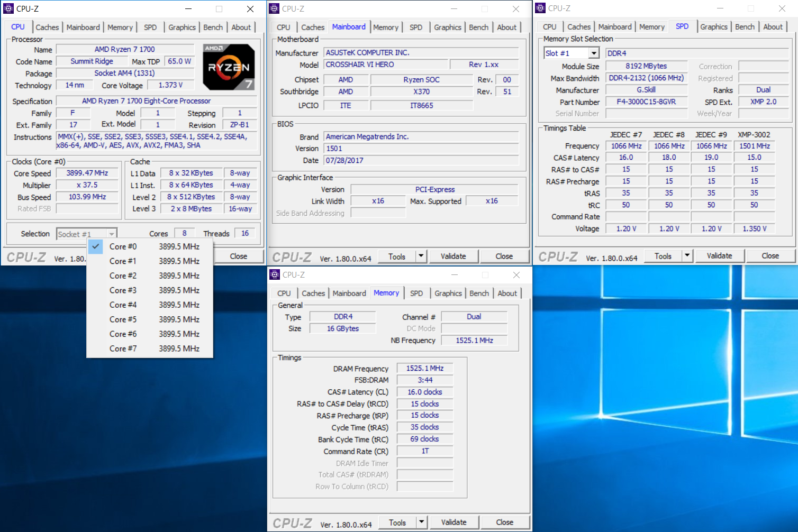Select Core #7 in the core list

pos(150,348)
